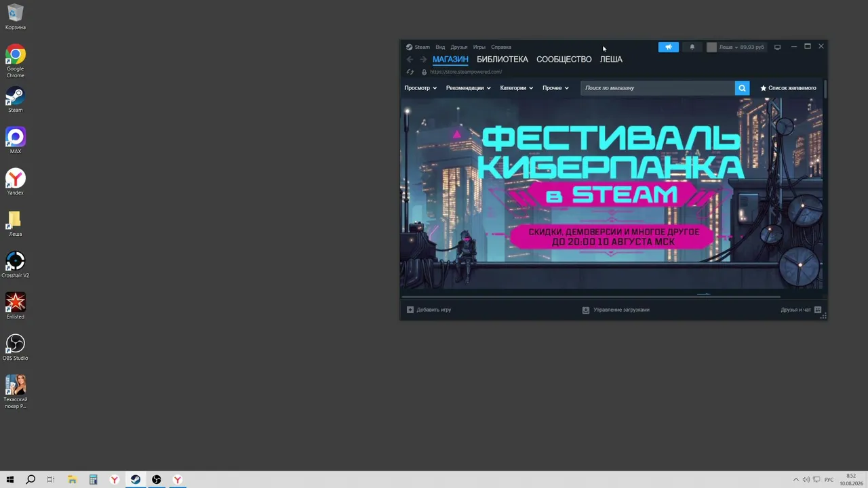The height and width of the screenshot is (488, 868).
Task: Click the Steam store horizontal scrollbar
Action: 591,296
